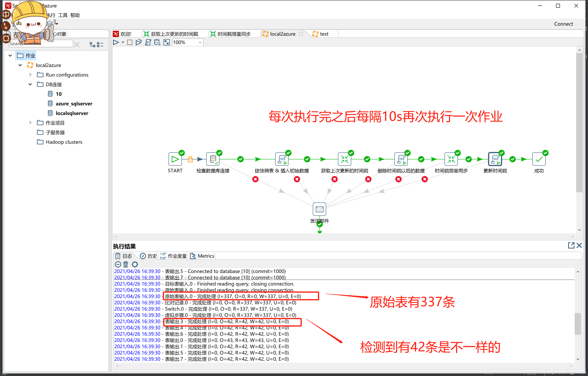The width and height of the screenshot is (588, 376).
Task: Expand the 作业项目 folder
Action: click(x=30, y=123)
